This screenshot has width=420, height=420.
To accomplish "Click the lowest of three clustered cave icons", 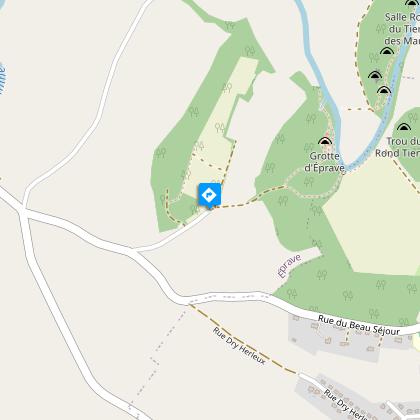I will coord(384,90).
